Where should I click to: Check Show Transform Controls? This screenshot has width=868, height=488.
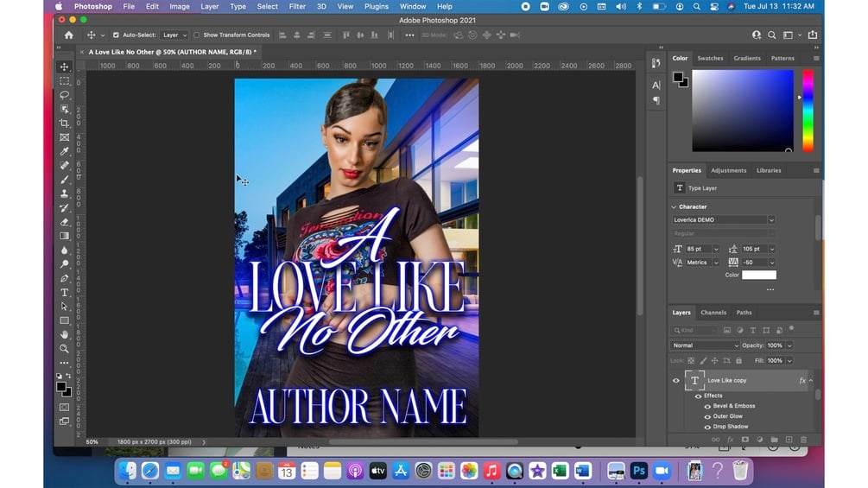click(197, 35)
